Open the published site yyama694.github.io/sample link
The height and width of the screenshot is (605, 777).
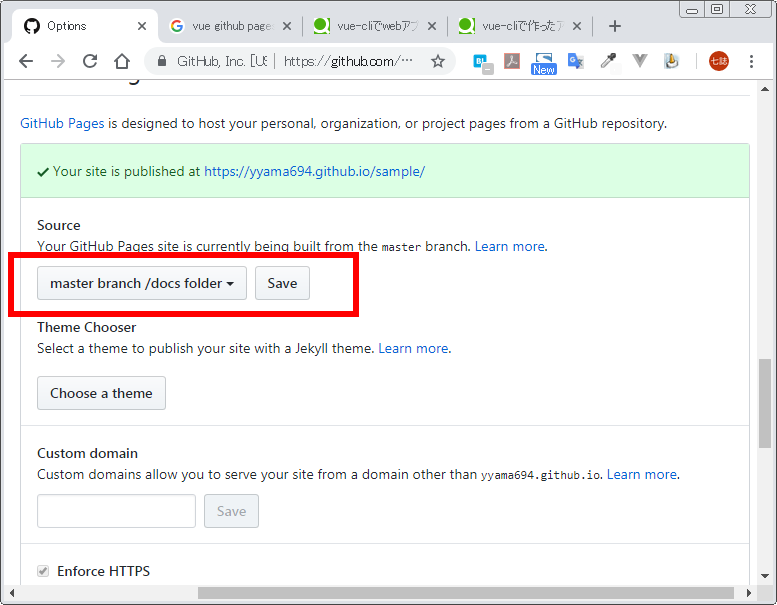pyautogui.click(x=315, y=171)
